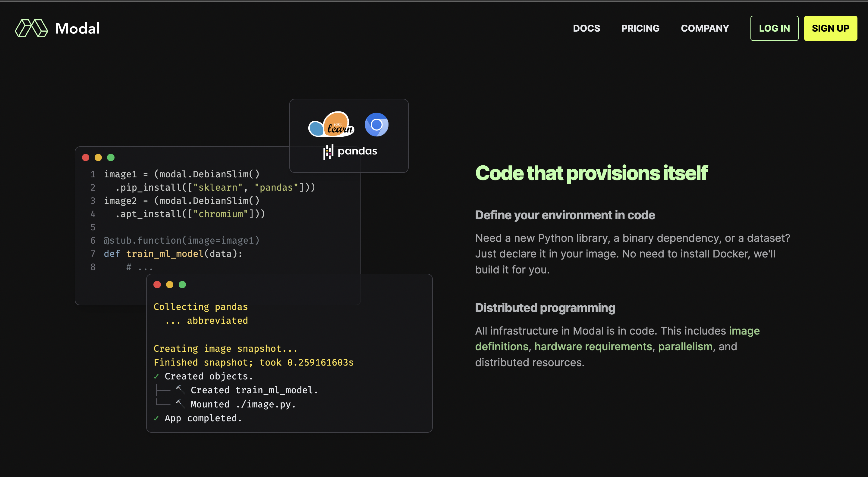The image size is (868, 477).
Task: Click '@stub.function(image=image1)' decorator line
Action: [182, 241]
